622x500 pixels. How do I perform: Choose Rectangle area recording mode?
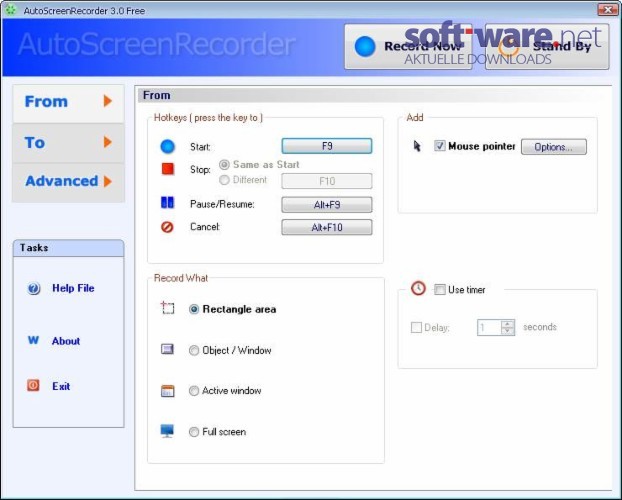[x=194, y=309]
